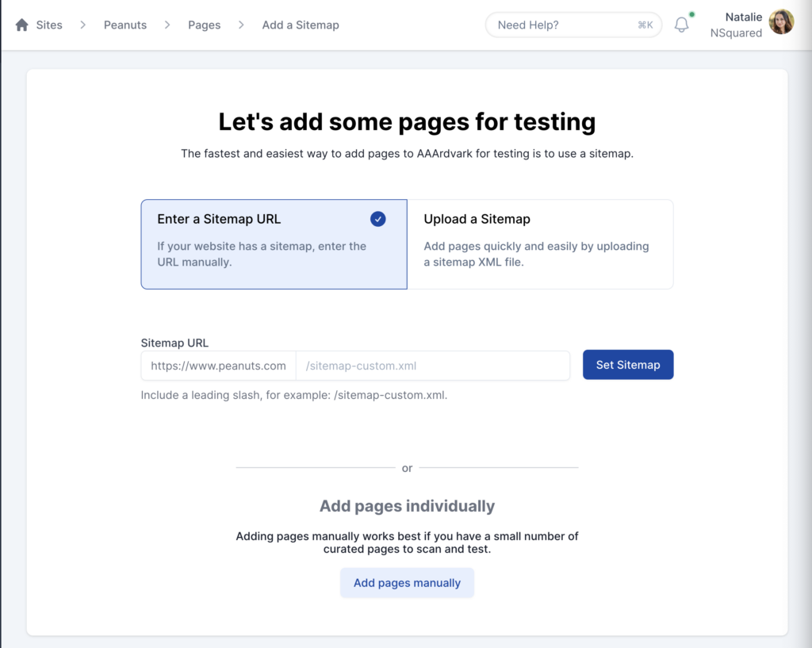The width and height of the screenshot is (812, 648).
Task: Click the blue checkmark on Sitemap URL card
Action: tap(377, 219)
